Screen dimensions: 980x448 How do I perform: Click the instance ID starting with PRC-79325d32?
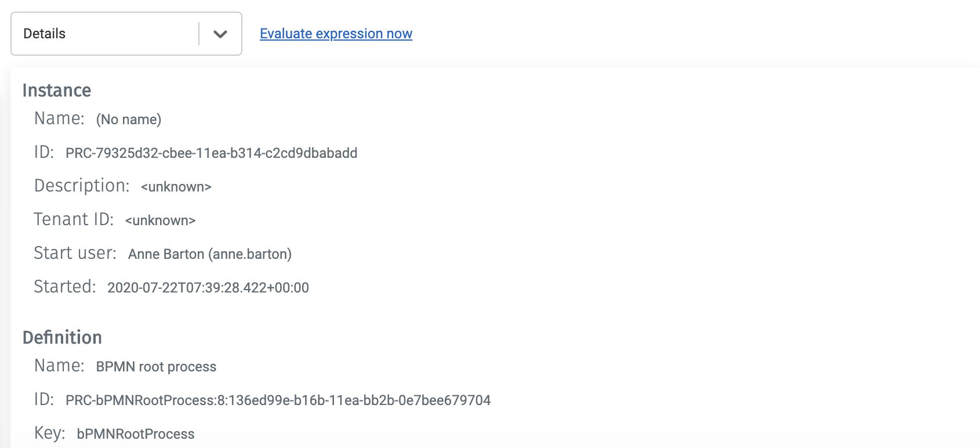[211, 153]
